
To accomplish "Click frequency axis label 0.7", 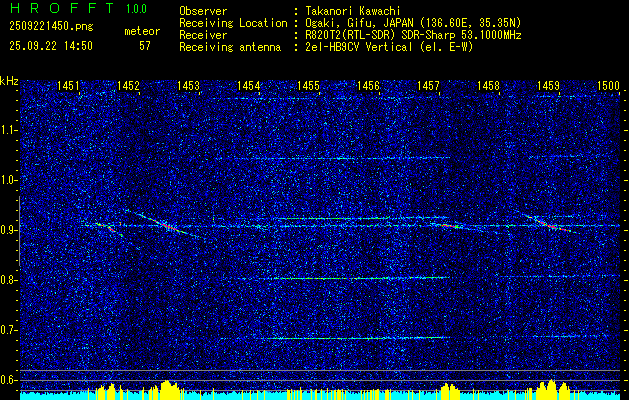I will point(8,330).
